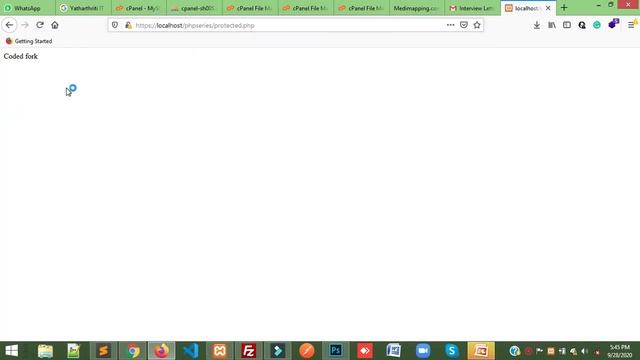
Task: Click the help question-mark tray icon
Action: (x=514, y=351)
